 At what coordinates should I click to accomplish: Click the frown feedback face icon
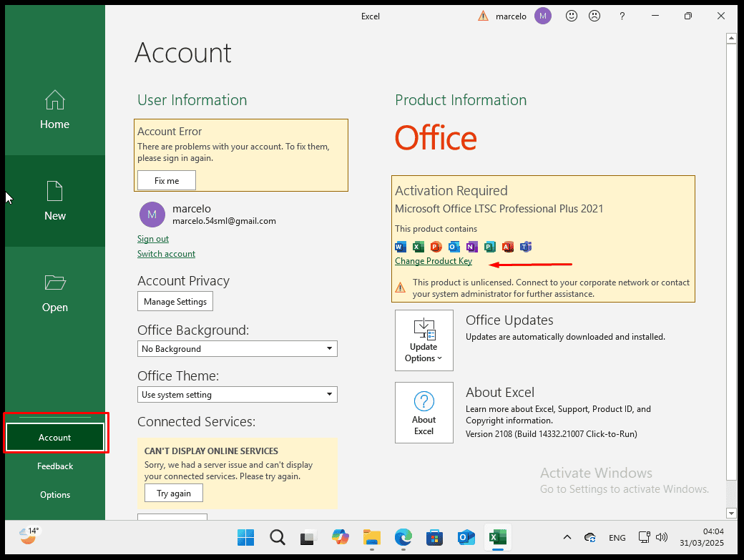pyautogui.click(x=594, y=16)
